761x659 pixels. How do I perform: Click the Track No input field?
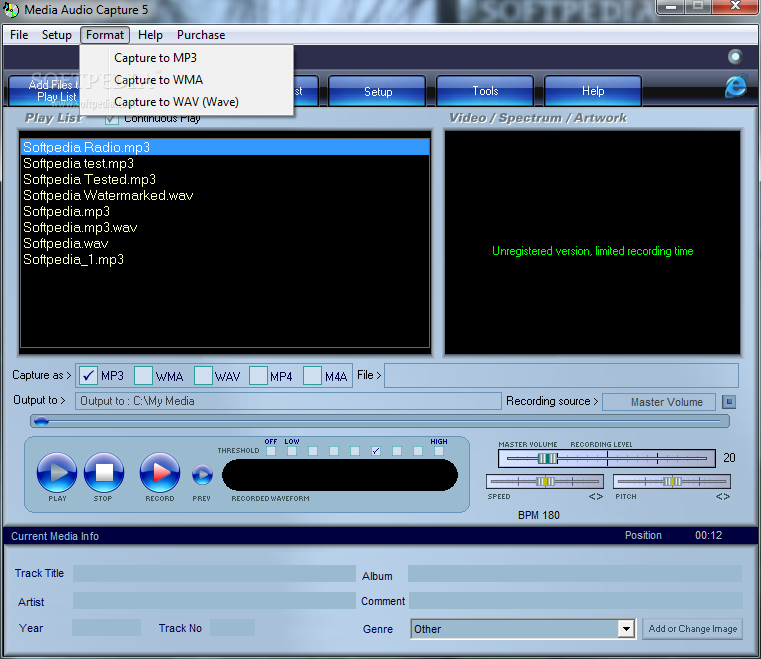tap(232, 627)
